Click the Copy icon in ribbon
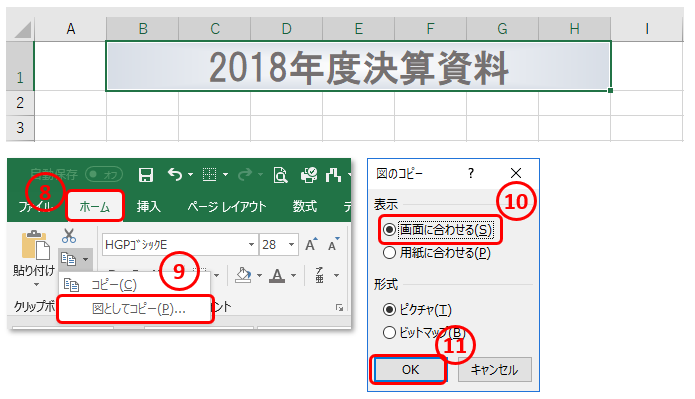This screenshot has height=399, width=695. click(68, 259)
